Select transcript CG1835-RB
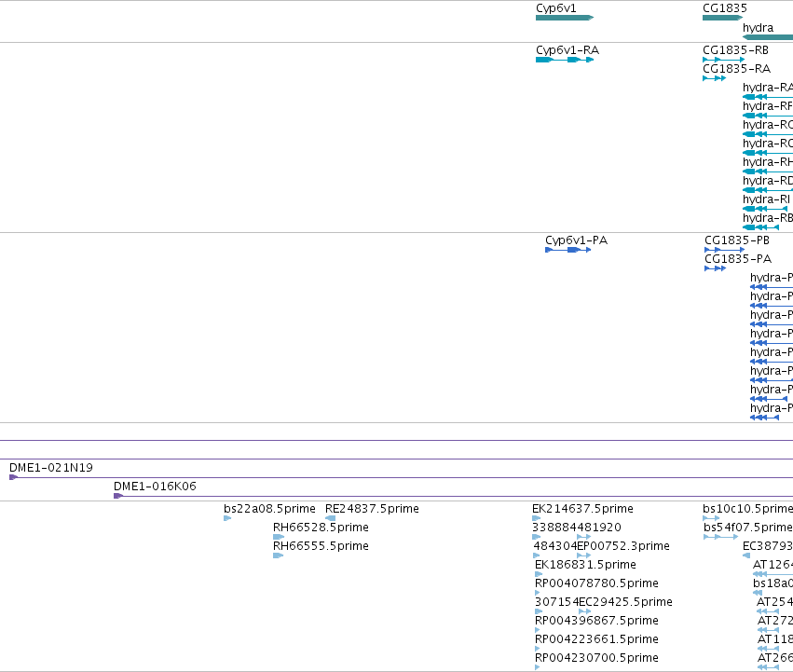 tap(723, 60)
